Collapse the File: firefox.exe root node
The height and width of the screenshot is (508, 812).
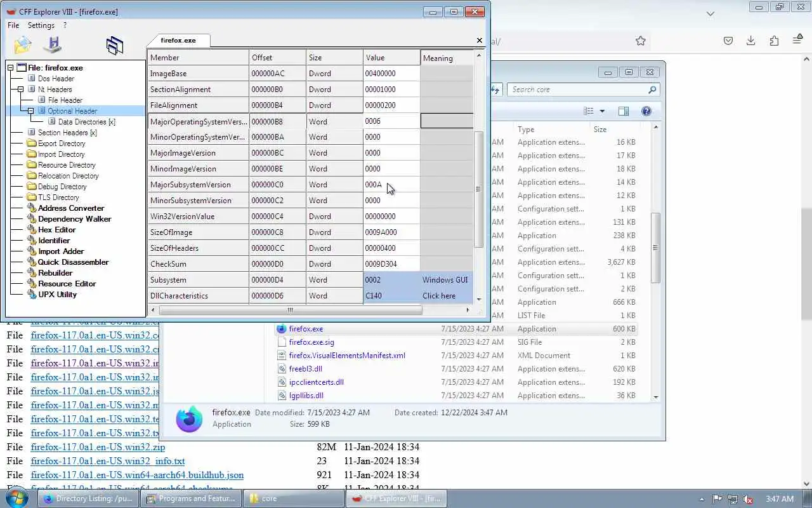click(11, 68)
